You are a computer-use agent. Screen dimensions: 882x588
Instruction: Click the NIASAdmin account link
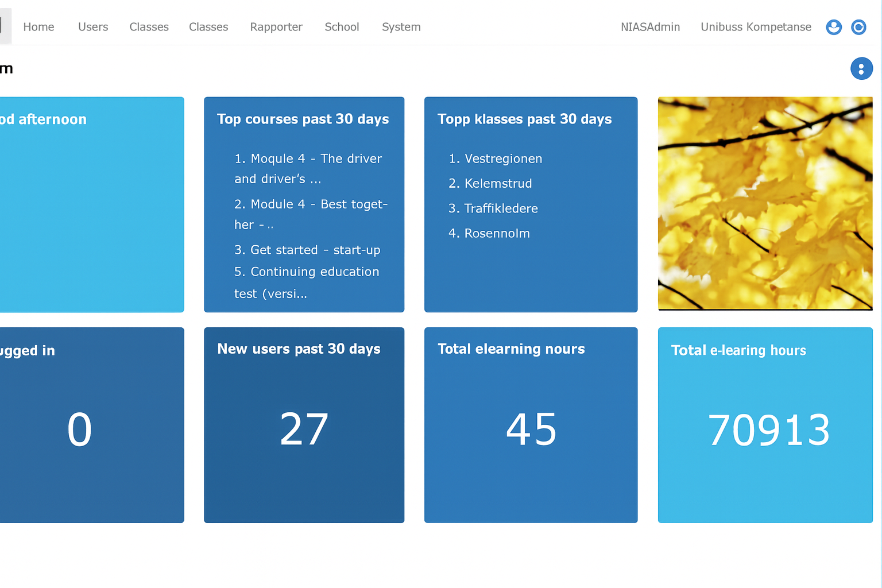[x=650, y=27]
